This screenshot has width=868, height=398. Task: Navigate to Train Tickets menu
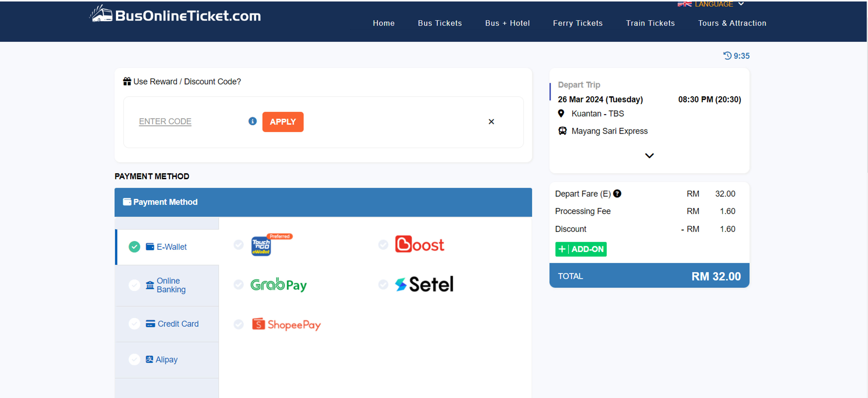tap(650, 23)
